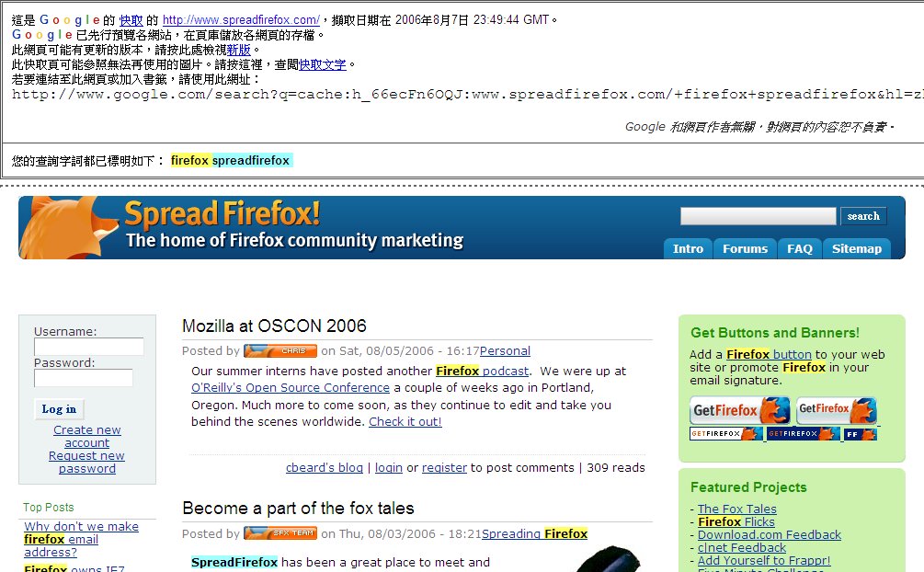
Task: Click the login link under the post
Action: pyautogui.click(x=389, y=468)
